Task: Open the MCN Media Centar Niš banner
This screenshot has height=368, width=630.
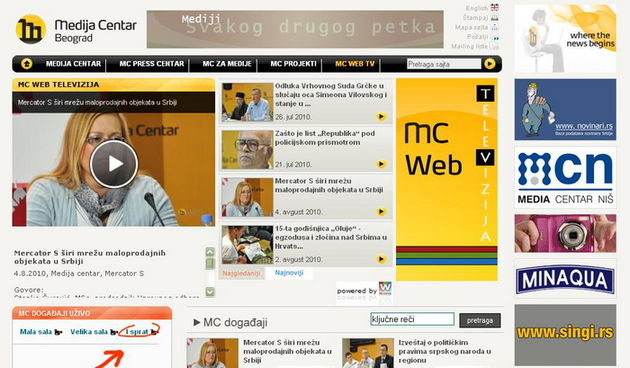Action: [x=565, y=178]
